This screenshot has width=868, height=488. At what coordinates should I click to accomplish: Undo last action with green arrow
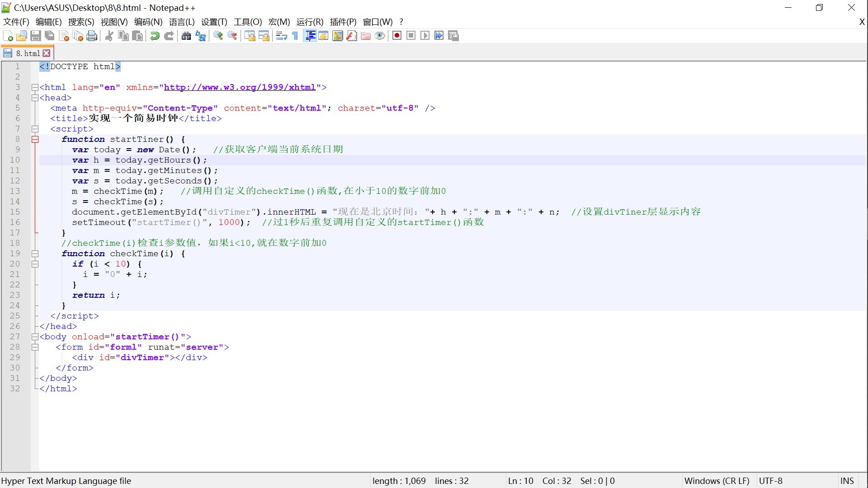click(155, 36)
